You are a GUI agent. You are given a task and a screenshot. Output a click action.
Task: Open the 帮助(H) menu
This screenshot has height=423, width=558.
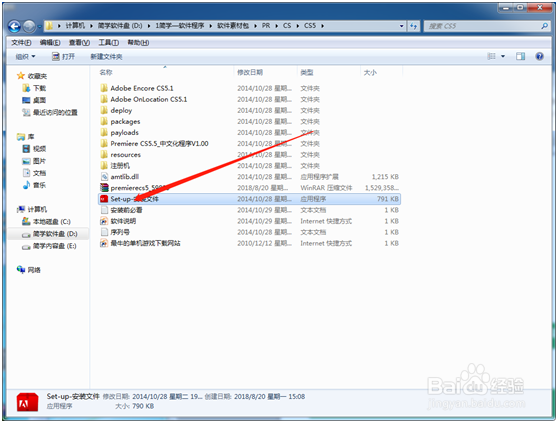[138, 43]
